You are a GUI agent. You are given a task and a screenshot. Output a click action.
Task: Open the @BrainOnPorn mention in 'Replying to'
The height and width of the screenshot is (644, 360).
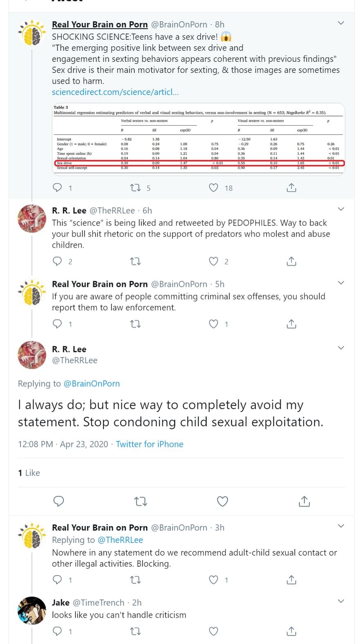[x=92, y=384]
